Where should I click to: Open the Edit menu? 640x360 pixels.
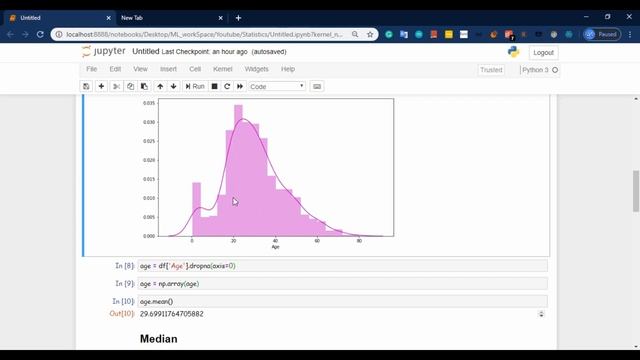click(115, 69)
